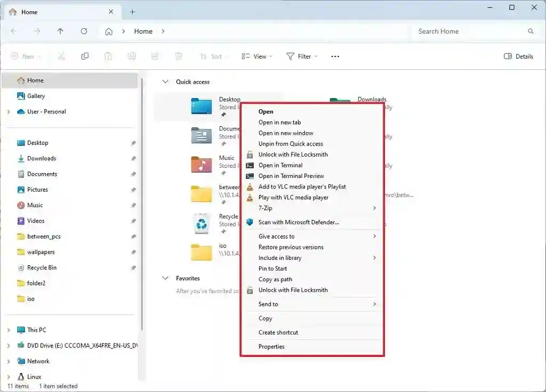This screenshot has height=392, width=546.
Task: Click the Delete icon in the toolbar
Action: tap(178, 56)
